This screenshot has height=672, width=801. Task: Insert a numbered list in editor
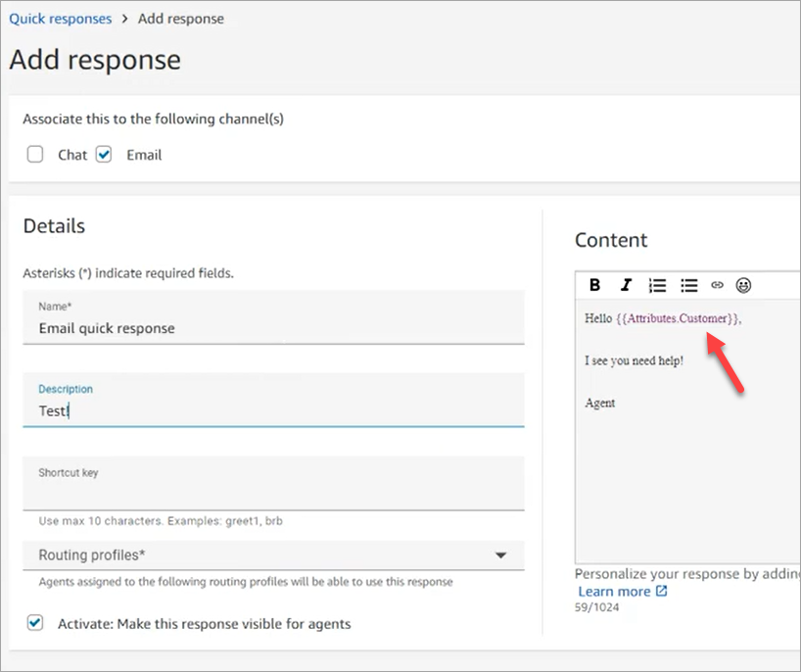tap(657, 285)
